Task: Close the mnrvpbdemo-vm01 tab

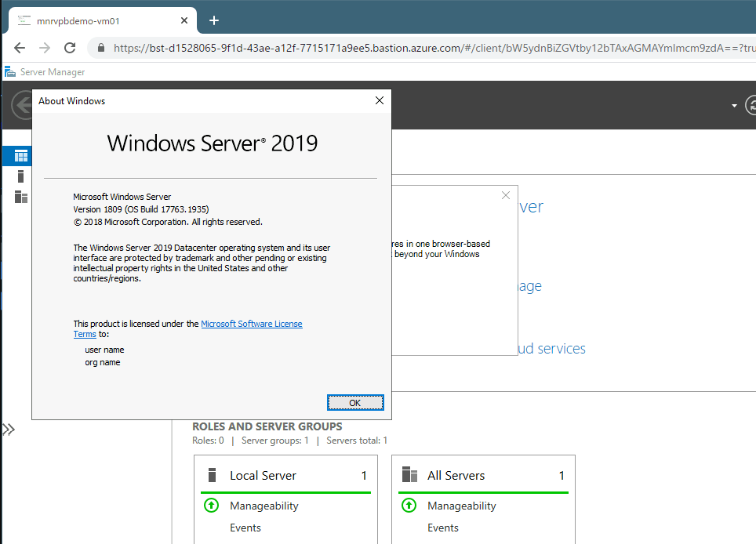Action: [184, 20]
